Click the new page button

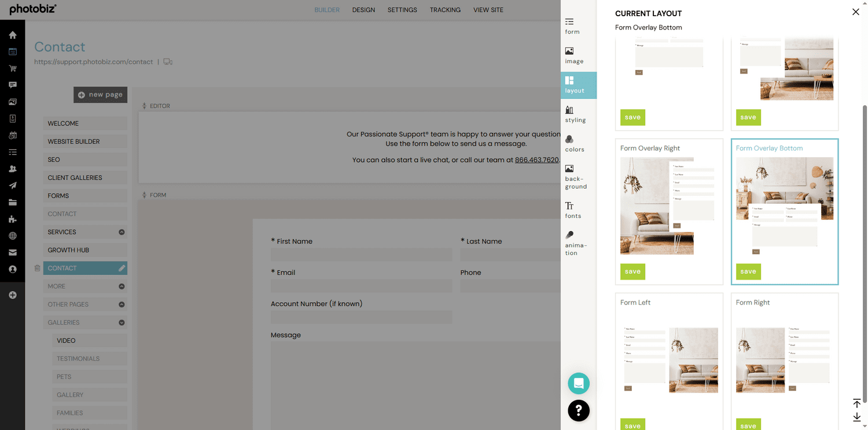coord(100,94)
